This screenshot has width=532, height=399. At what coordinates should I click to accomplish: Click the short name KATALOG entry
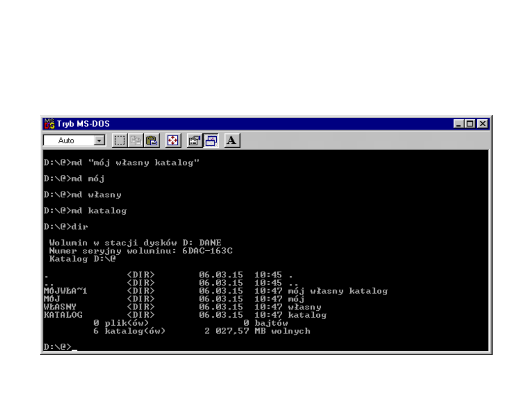tap(63, 315)
